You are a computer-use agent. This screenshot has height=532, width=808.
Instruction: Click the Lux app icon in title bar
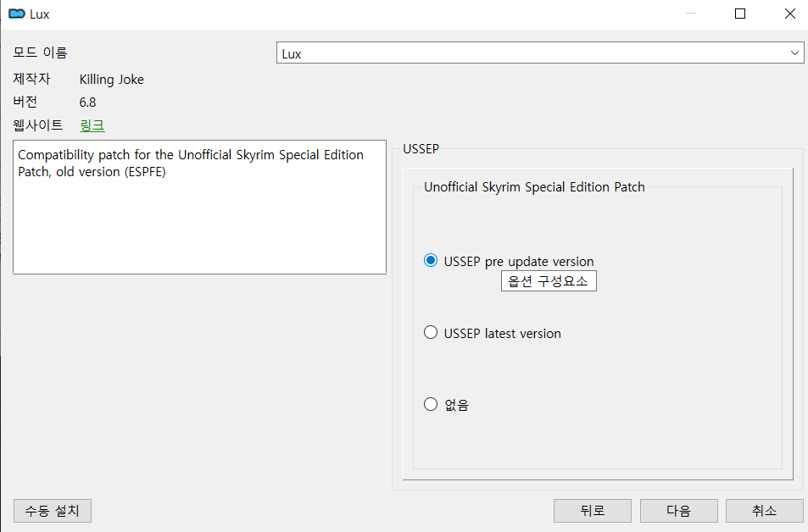16,14
